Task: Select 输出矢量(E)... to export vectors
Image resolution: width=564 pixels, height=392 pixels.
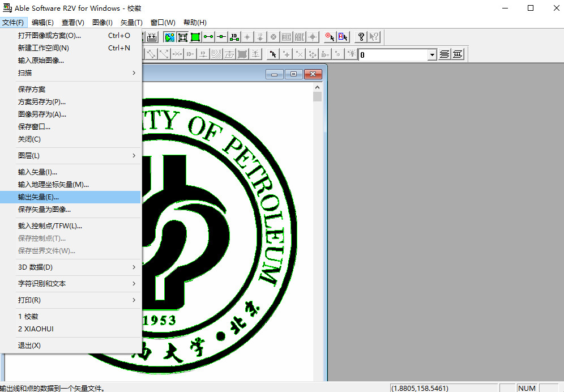Action: point(71,197)
